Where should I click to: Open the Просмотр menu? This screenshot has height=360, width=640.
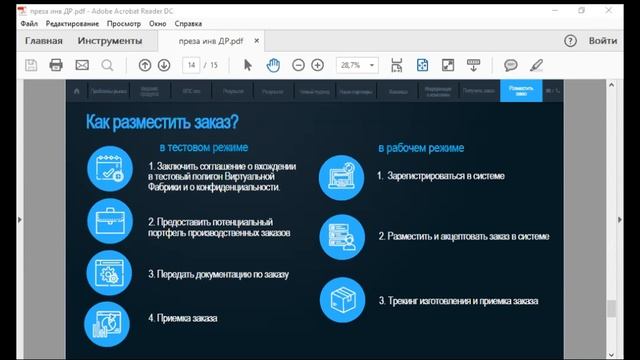(x=124, y=24)
